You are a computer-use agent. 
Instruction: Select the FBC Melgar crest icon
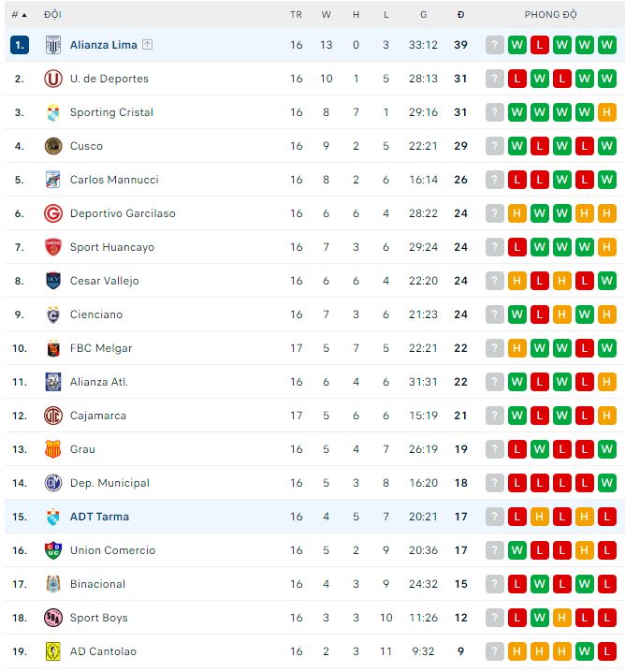52,348
